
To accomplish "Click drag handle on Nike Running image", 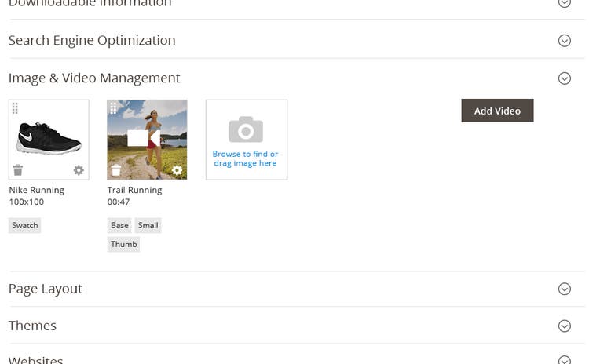I will tap(16, 108).
